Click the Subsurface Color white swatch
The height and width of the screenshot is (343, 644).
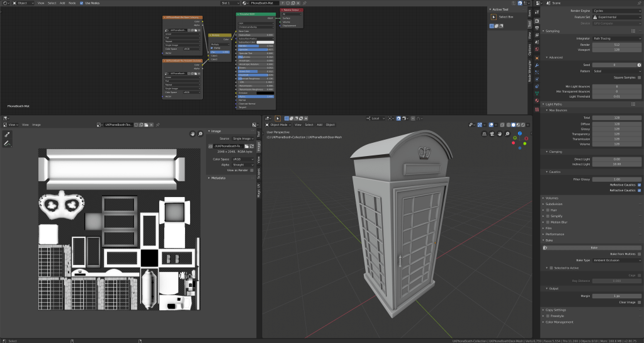coord(264,42)
